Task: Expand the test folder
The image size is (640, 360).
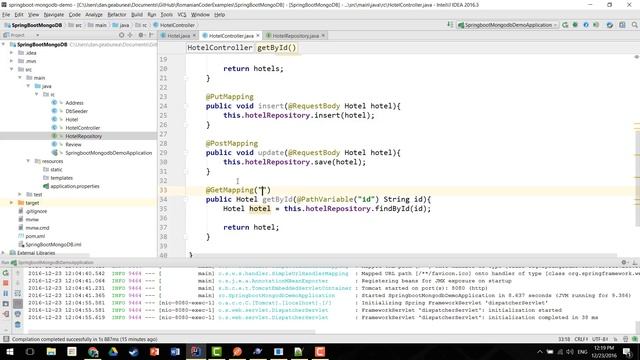Action: point(20,194)
